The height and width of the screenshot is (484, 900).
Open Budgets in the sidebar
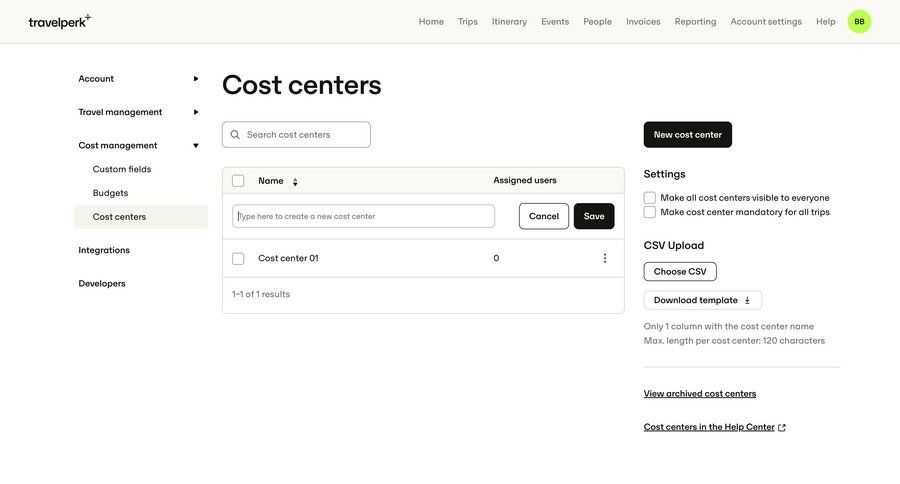(x=110, y=193)
